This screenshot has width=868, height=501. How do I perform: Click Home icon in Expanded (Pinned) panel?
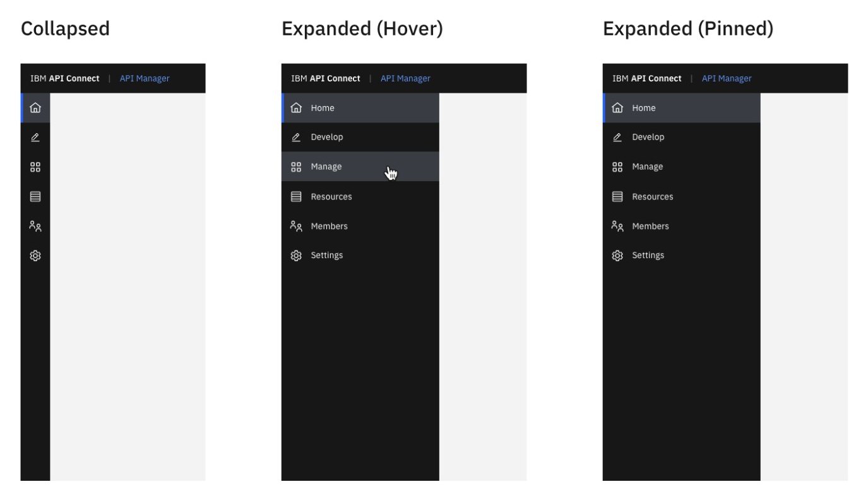pyautogui.click(x=617, y=108)
